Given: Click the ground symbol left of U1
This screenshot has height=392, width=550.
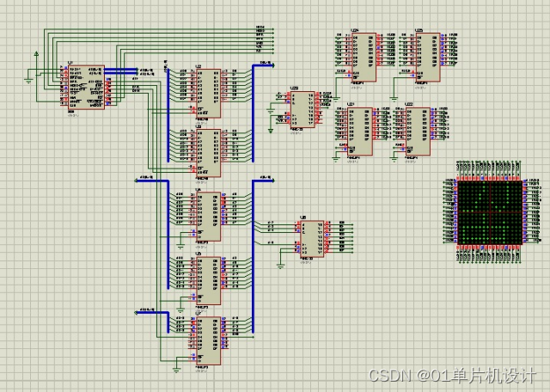Looking at the screenshot, I should click(28, 81).
